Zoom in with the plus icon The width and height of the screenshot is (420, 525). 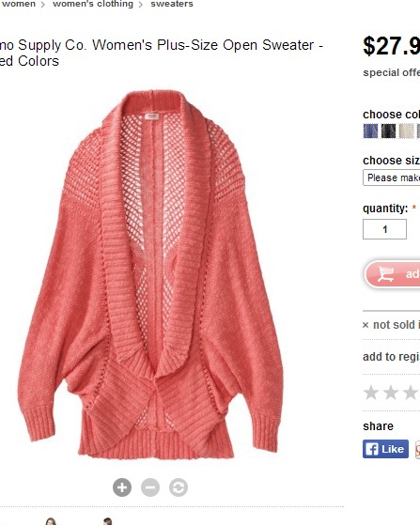(122, 487)
